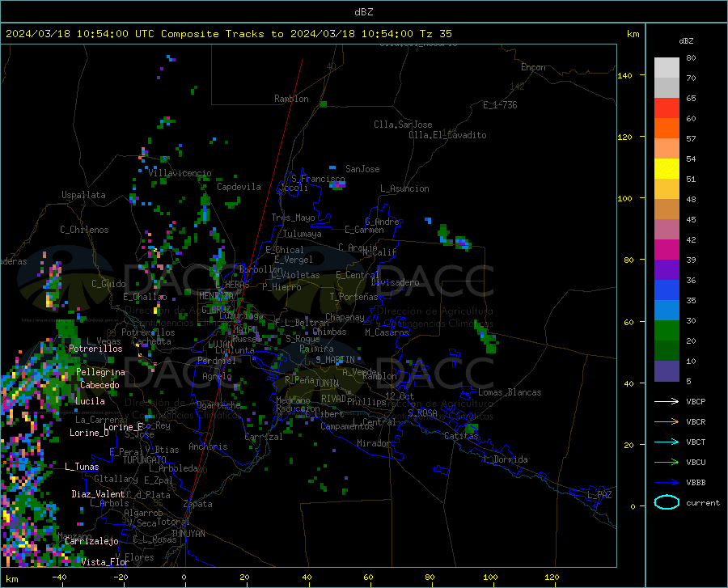Image resolution: width=728 pixels, height=588 pixels.
Task: Click the timestamp '2024/03/18 10:54:00 UTC Composite' header
Action: (112, 34)
